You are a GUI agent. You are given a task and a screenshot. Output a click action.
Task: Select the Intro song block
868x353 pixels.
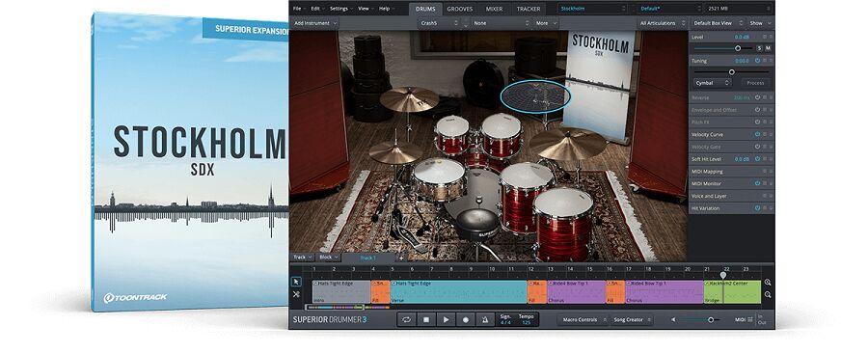(341, 291)
